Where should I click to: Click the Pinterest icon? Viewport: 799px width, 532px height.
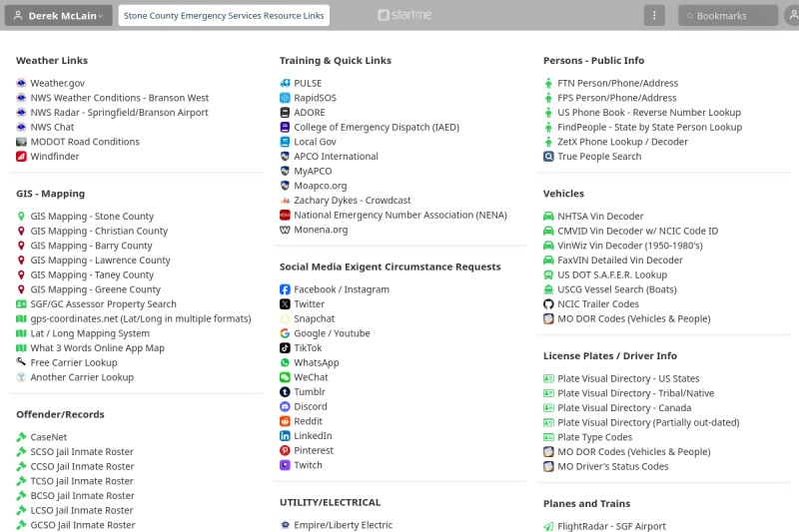285,450
